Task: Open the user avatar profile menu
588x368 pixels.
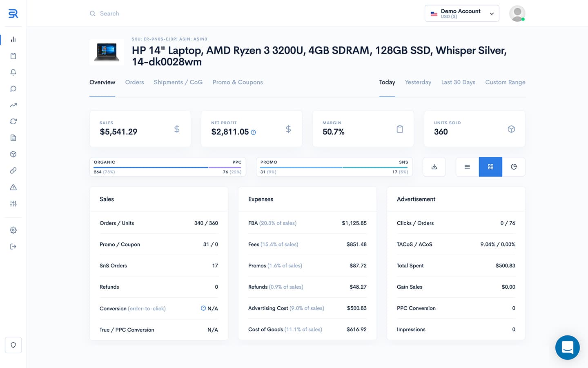Action: pyautogui.click(x=517, y=13)
